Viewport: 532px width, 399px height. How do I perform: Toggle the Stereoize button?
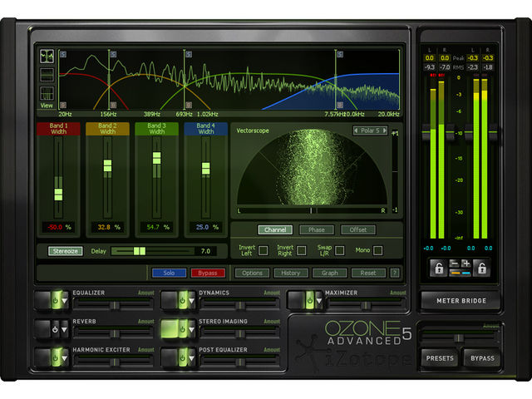click(66, 251)
